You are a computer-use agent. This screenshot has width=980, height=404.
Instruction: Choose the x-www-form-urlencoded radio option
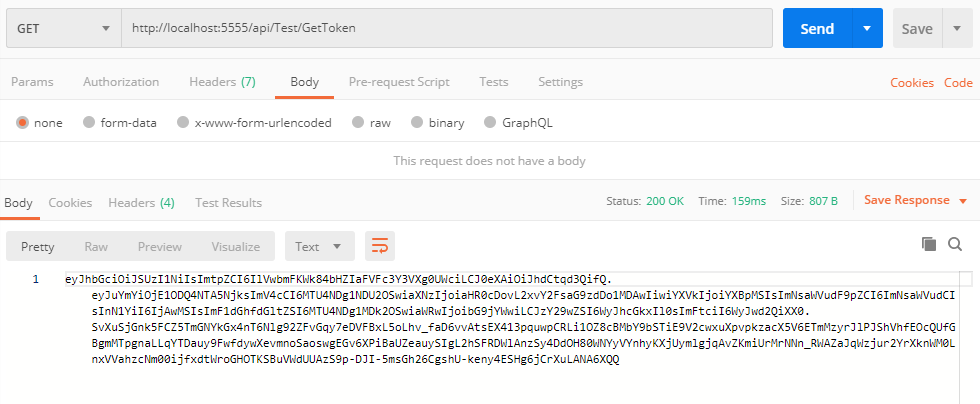pyautogui.click(x=182, y=123)
